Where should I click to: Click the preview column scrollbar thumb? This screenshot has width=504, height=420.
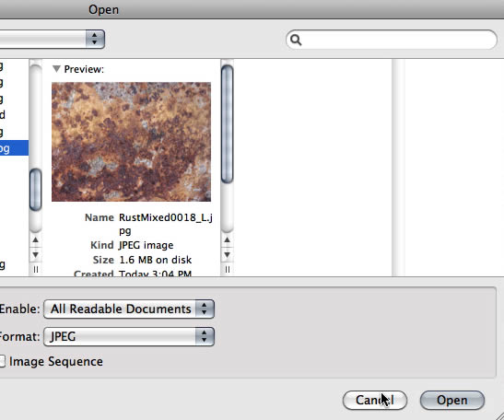point(227,124)
